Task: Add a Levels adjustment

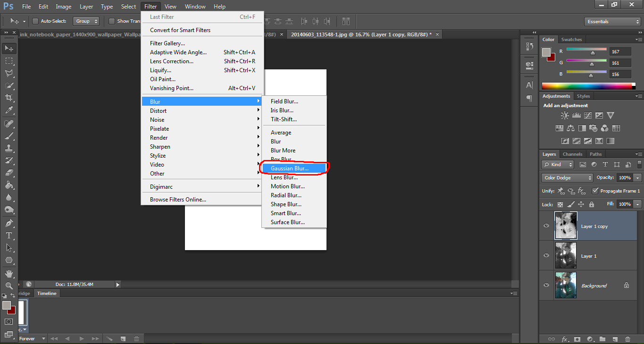Action: [x=576, y=115]
